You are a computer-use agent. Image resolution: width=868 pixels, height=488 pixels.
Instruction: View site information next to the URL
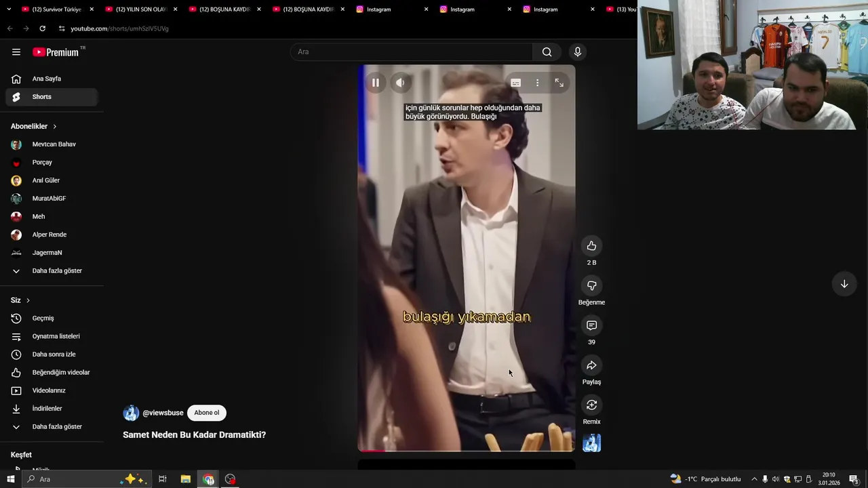pyautogui.click(x=62, y=28)
